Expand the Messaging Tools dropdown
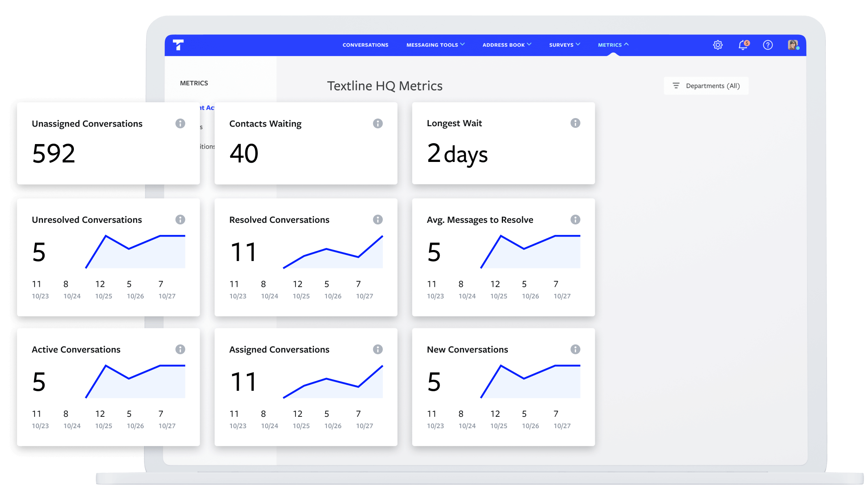Viewport: 868px width, 500px height. 435,45
